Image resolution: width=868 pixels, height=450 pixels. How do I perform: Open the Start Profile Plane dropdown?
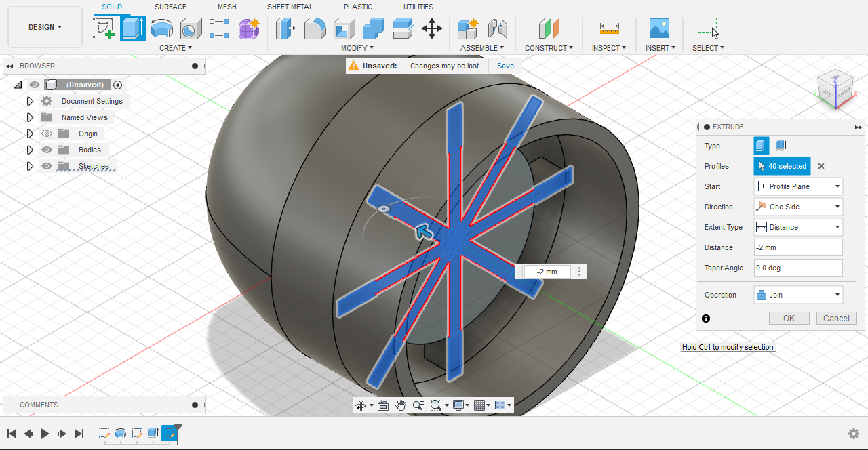click(x=798, y=186)
